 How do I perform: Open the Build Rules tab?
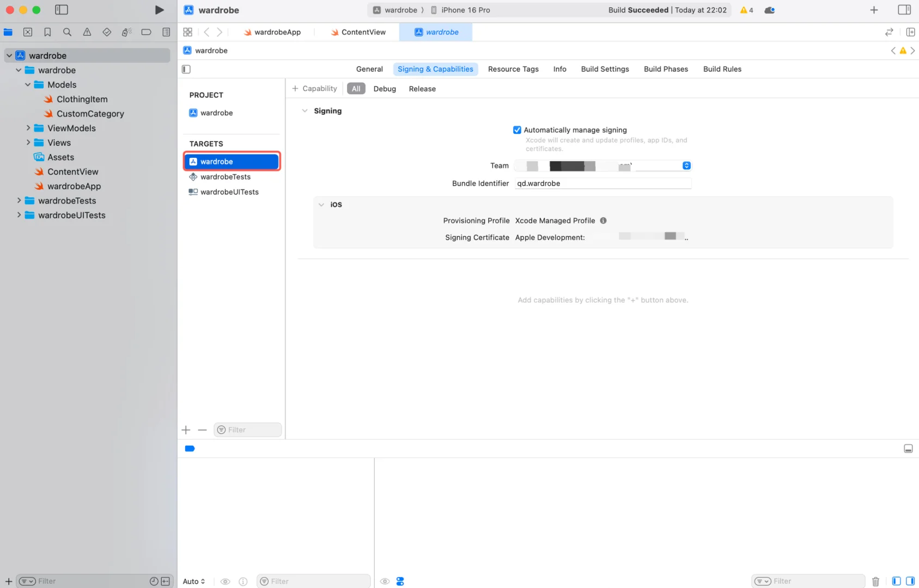[722, 69]
